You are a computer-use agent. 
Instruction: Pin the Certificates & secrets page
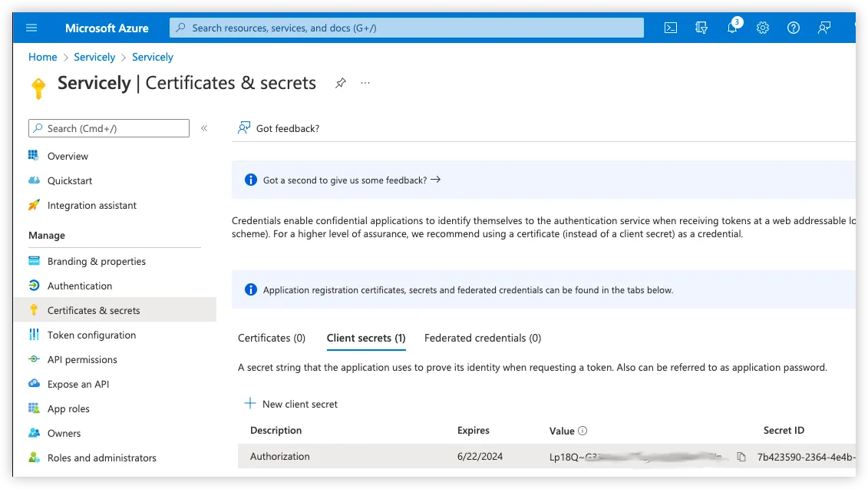[x=341, y=83]
